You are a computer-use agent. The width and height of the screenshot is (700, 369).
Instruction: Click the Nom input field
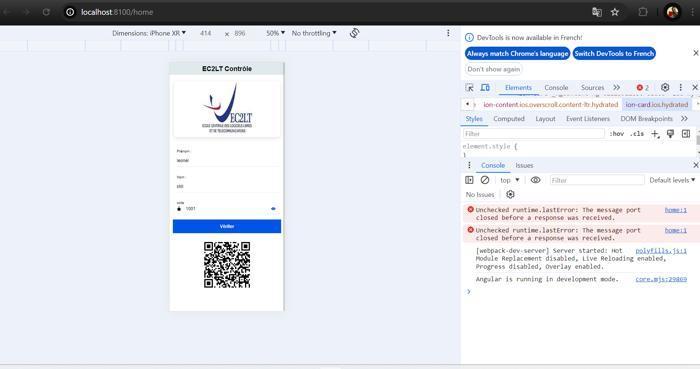point(227,186)
